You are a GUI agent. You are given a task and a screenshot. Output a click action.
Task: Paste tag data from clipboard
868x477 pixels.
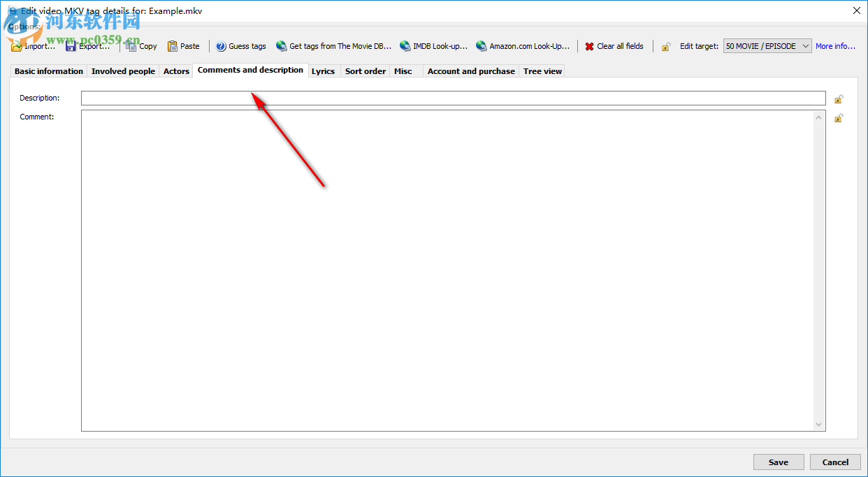(183, 45)
